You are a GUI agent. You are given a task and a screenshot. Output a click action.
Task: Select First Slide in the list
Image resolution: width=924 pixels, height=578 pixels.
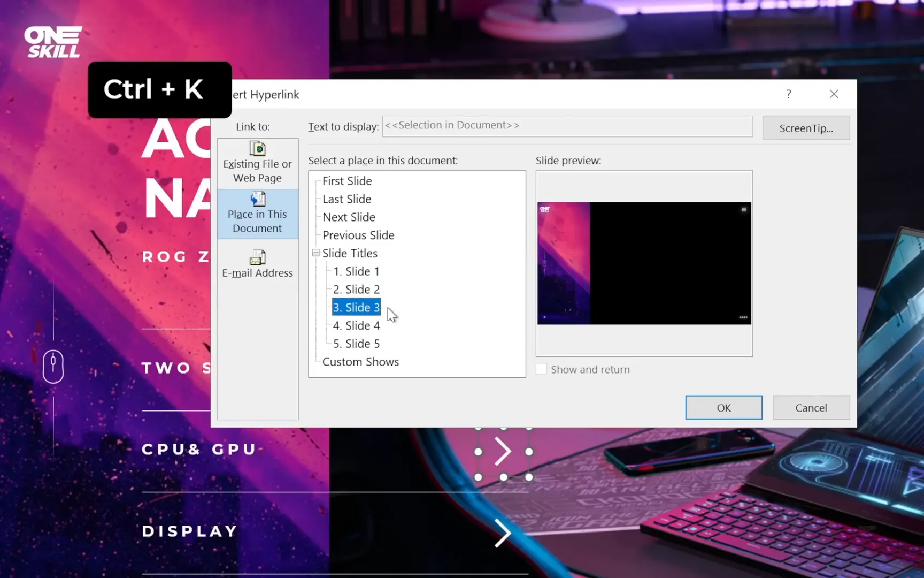click(347, 181)
